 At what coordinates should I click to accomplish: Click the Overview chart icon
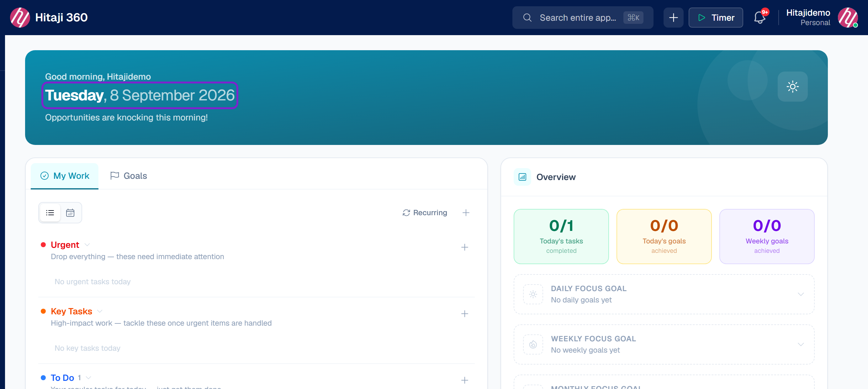[522, 177]
